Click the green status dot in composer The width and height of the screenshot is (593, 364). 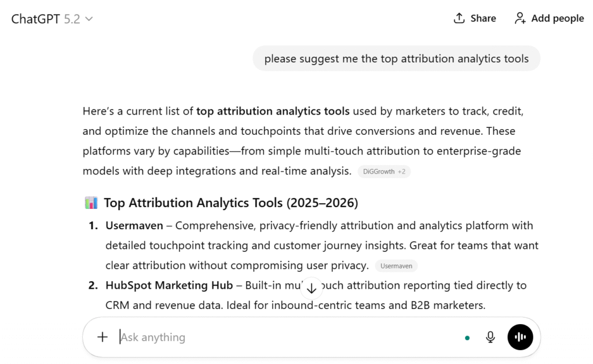[467, 337]
